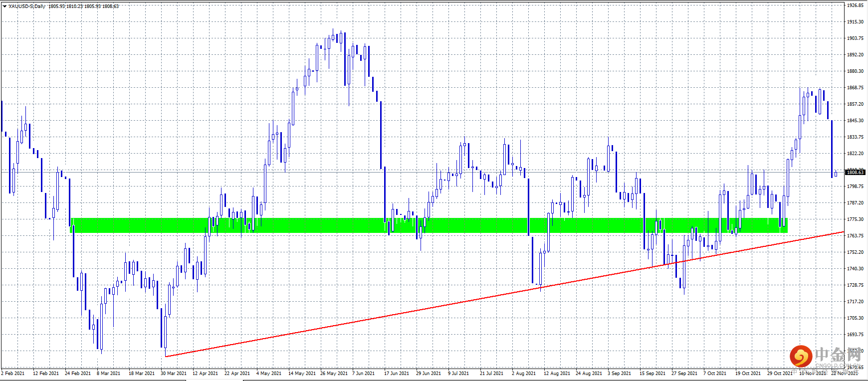Click the 1915.30 price axis label
This screenshot has height=381, width=868.
click(855, 22)
